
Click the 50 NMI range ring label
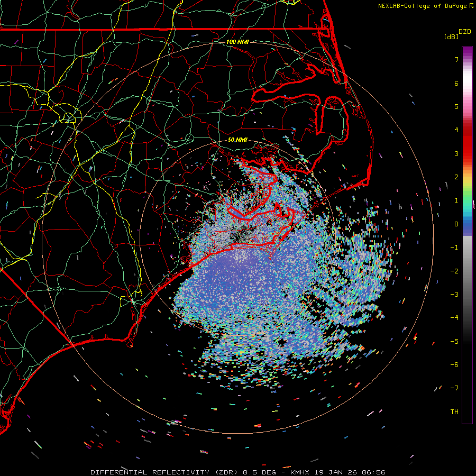point(237,140)
